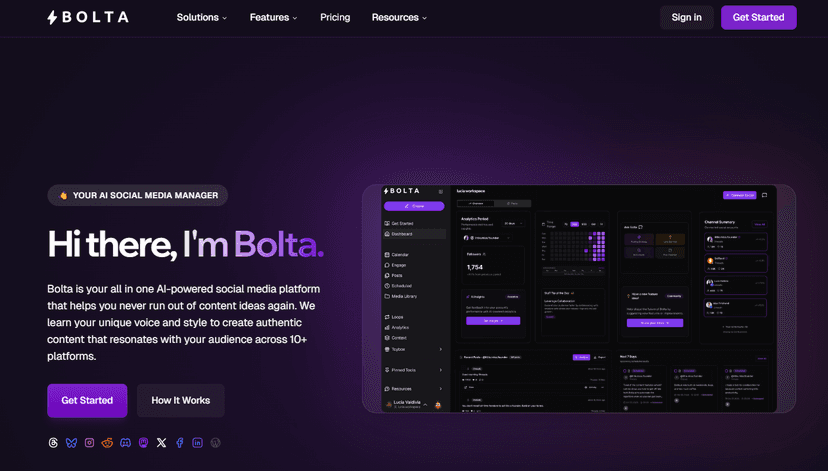Click Loops icon in dashboard preview sidebar
The image size is (828, 471).
tap(387, 317)
